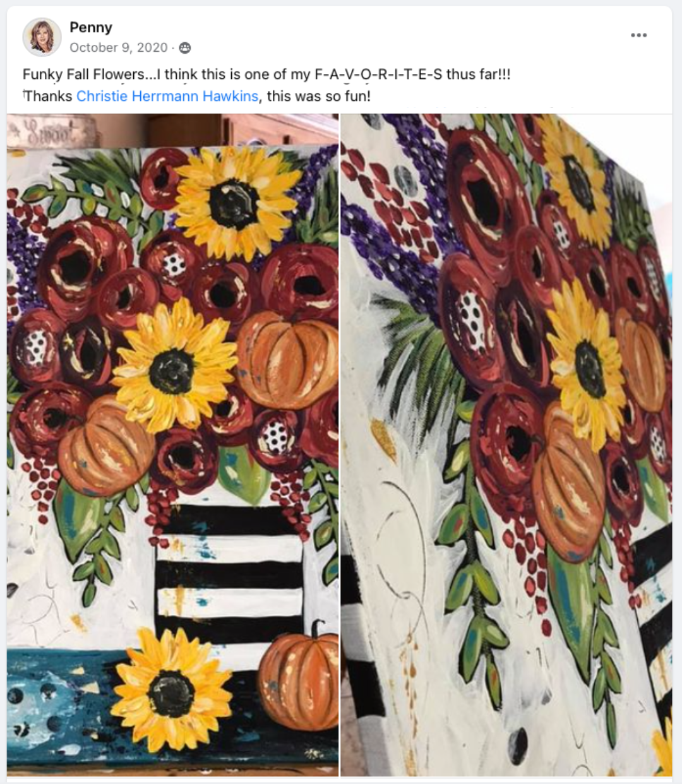
Task: Open Penny's profile picture avatar
Action: tap(42, 37)
